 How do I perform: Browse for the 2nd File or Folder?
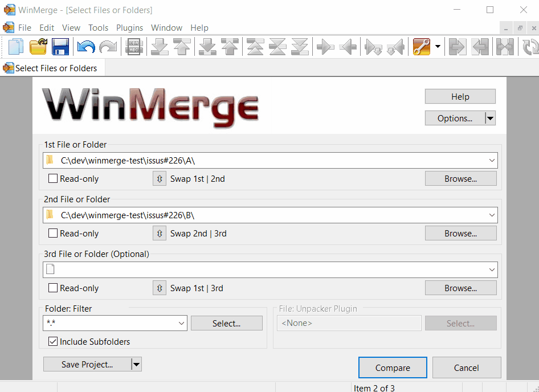[460, 233]
